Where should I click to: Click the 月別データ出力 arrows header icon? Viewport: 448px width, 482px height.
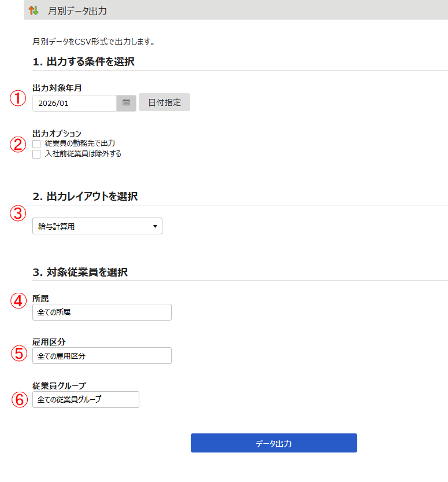34,10
